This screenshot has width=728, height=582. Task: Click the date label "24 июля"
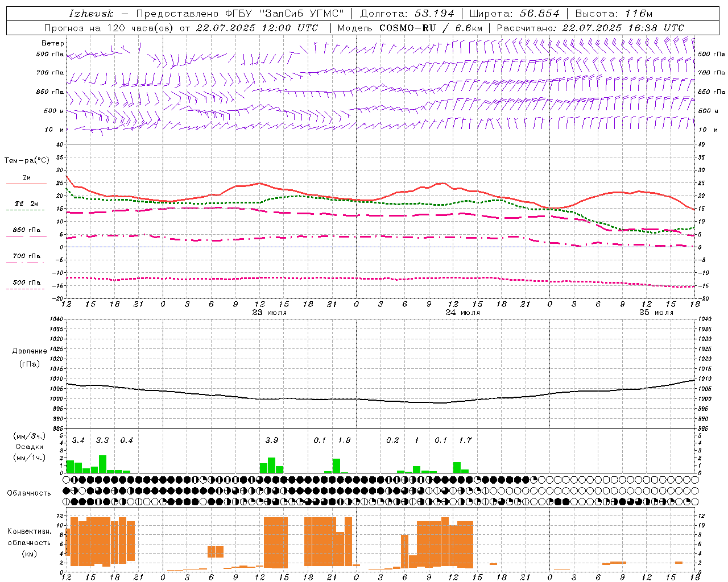coord(463,313)
